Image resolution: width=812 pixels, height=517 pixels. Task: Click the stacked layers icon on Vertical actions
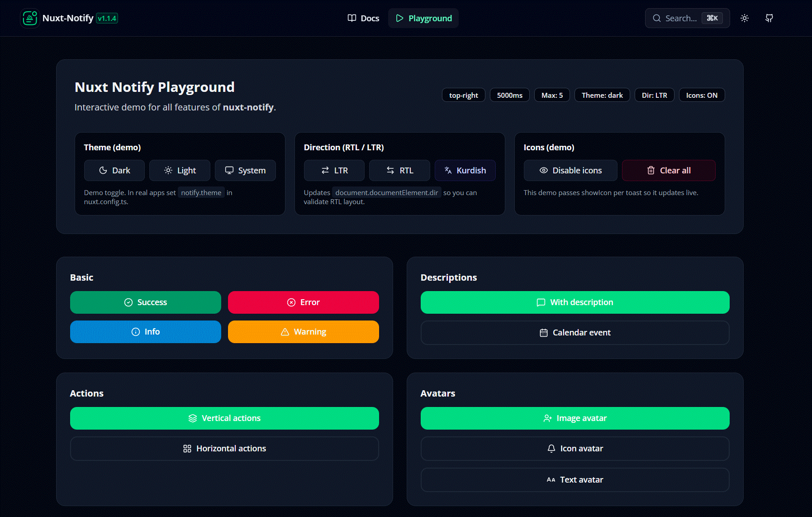(x=193, y=418)
